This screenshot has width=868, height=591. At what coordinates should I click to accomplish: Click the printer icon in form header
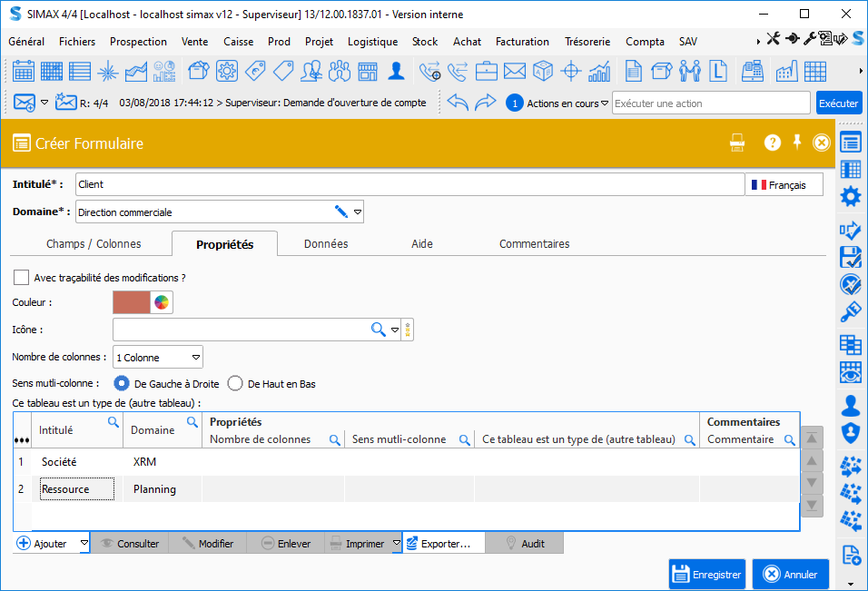click(x=737, y=143)
